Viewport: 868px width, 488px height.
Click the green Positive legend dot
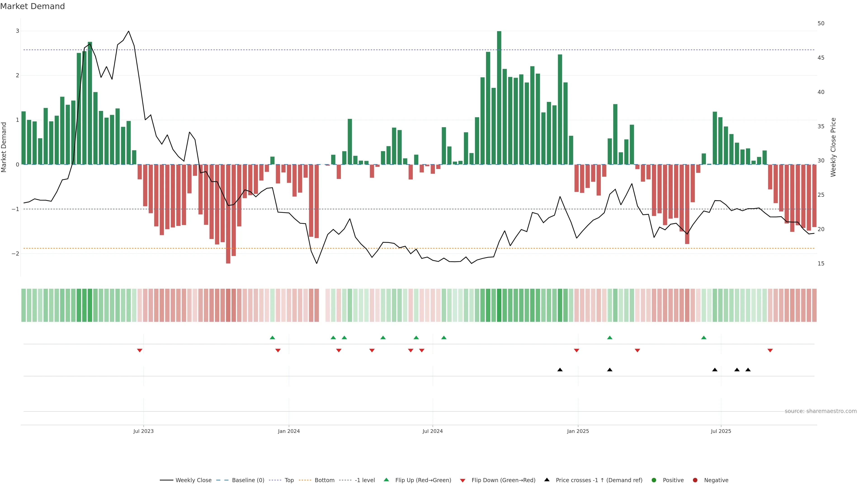tap(654, 480)
